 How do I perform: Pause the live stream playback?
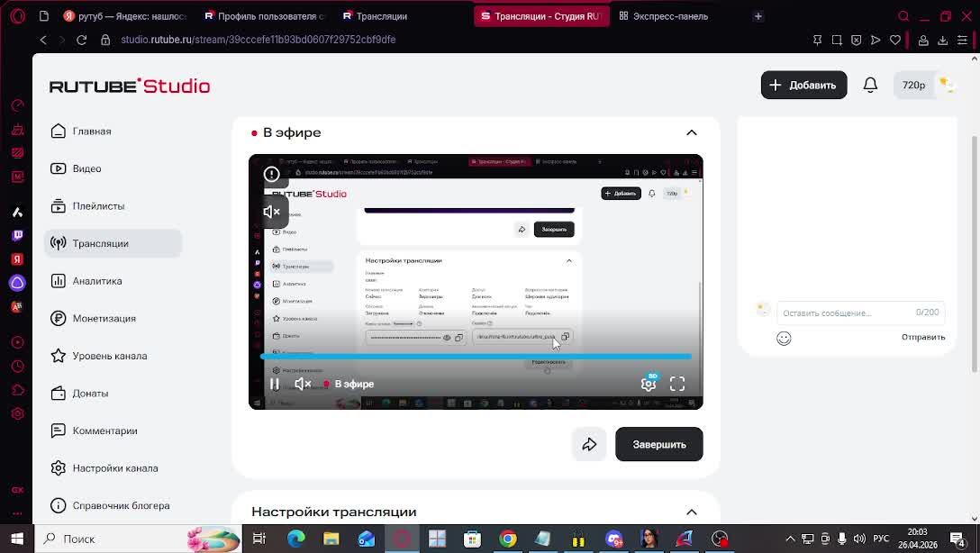275,384
